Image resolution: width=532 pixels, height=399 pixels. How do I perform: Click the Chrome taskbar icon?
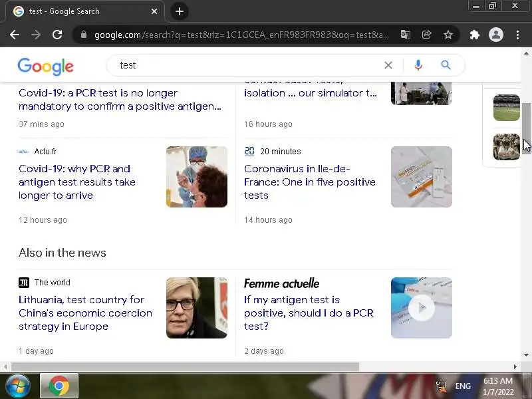[59, 386]
